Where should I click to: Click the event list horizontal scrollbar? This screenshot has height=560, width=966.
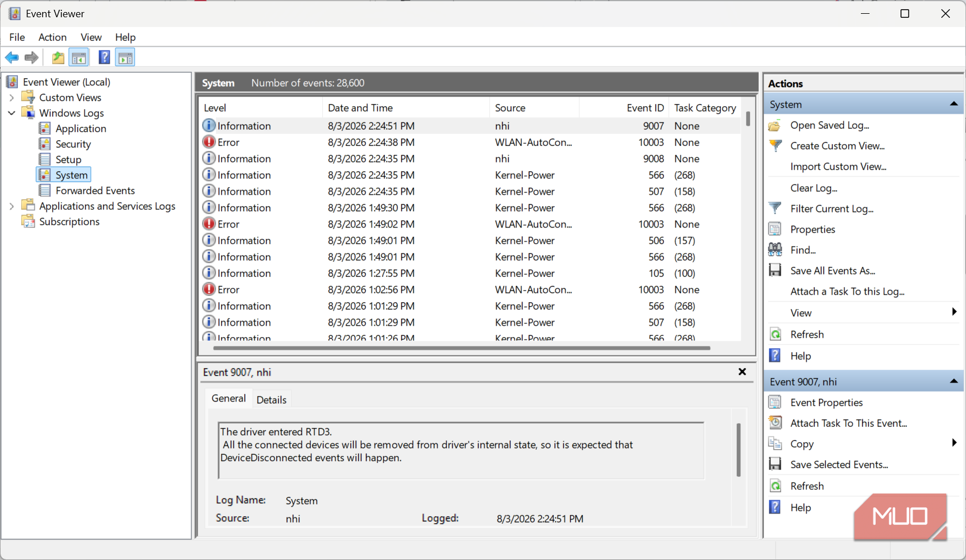(x=462, y=348)
